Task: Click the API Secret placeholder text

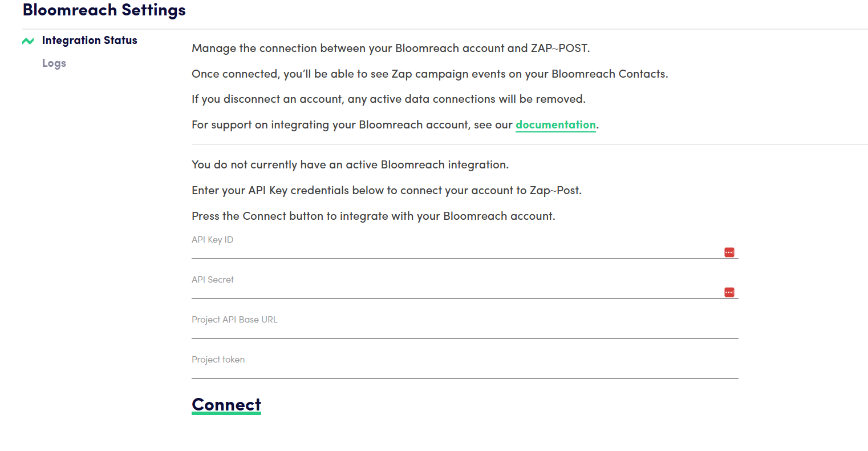Action: pyautogui.click(x=213, y=279)
